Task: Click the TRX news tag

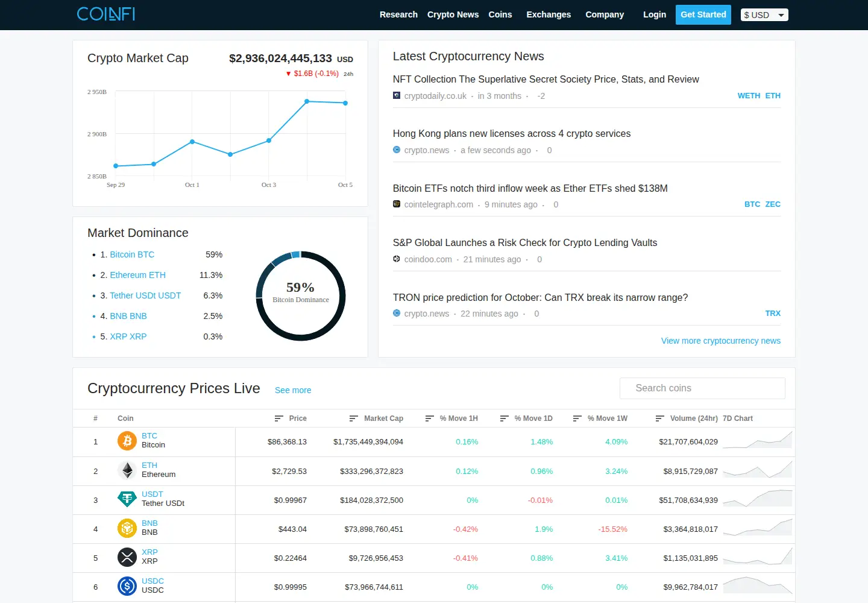Action: [x=773, y=313]
